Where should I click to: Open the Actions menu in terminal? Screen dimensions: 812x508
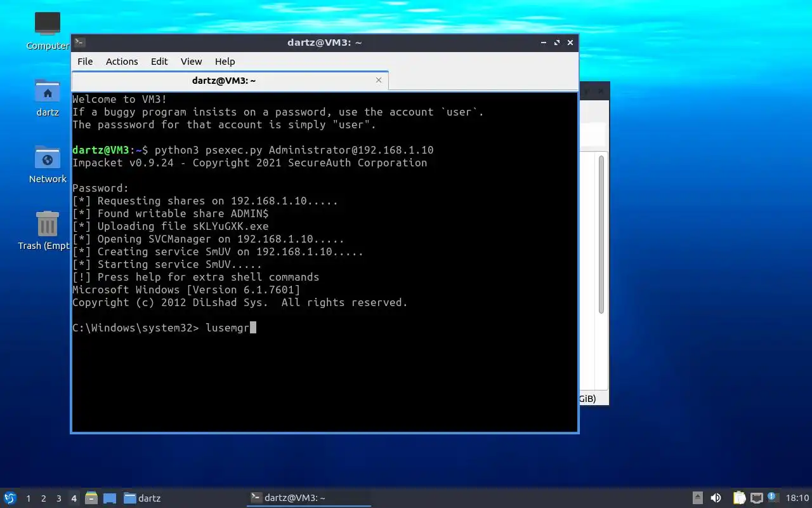click(x=122, y=62)
